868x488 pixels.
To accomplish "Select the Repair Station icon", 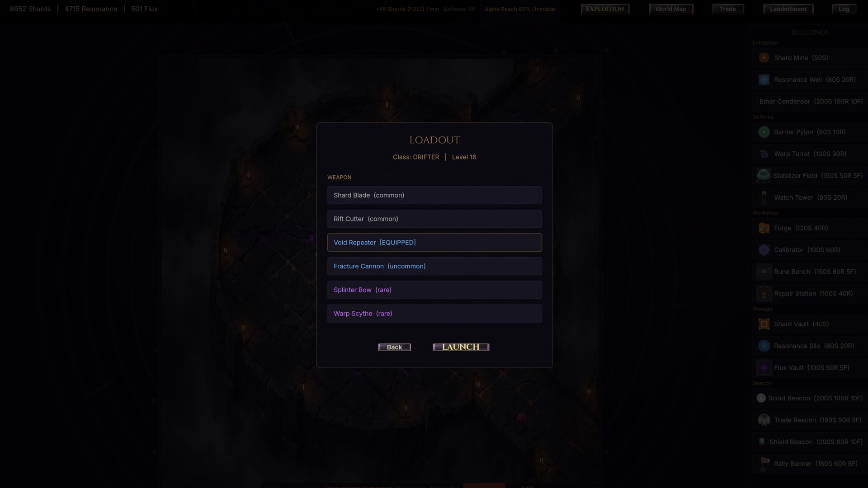I will point(764,294).
